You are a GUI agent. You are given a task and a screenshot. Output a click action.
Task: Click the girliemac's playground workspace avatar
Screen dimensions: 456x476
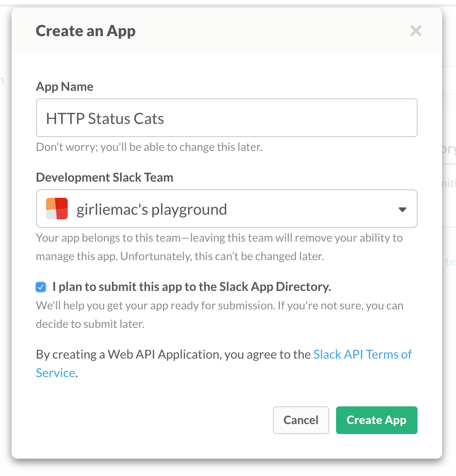(57, 209)
